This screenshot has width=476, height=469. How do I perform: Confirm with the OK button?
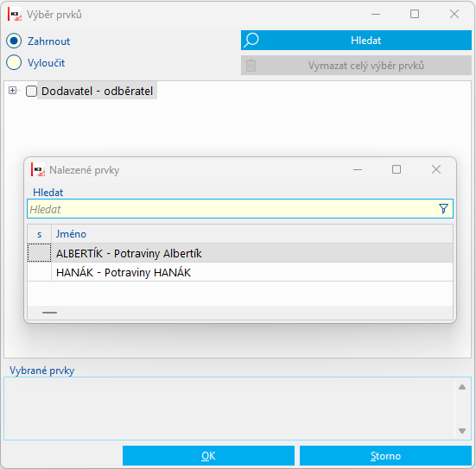click(x=208, y=456)
